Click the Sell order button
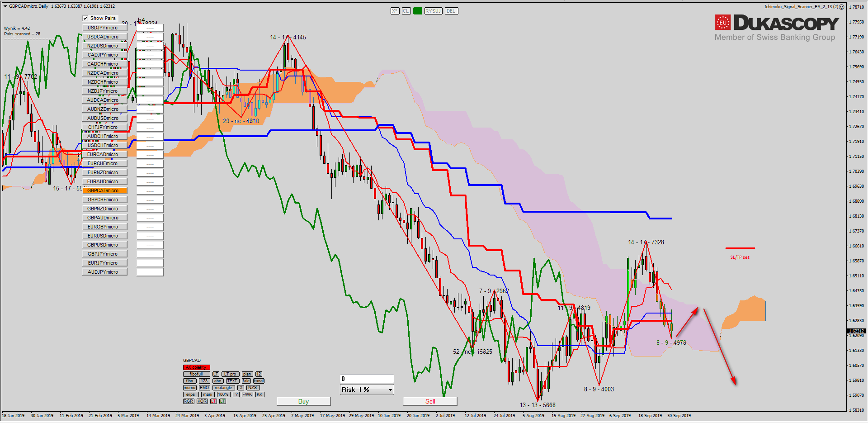This screenshot has width=868, height=423. (430, 401)
